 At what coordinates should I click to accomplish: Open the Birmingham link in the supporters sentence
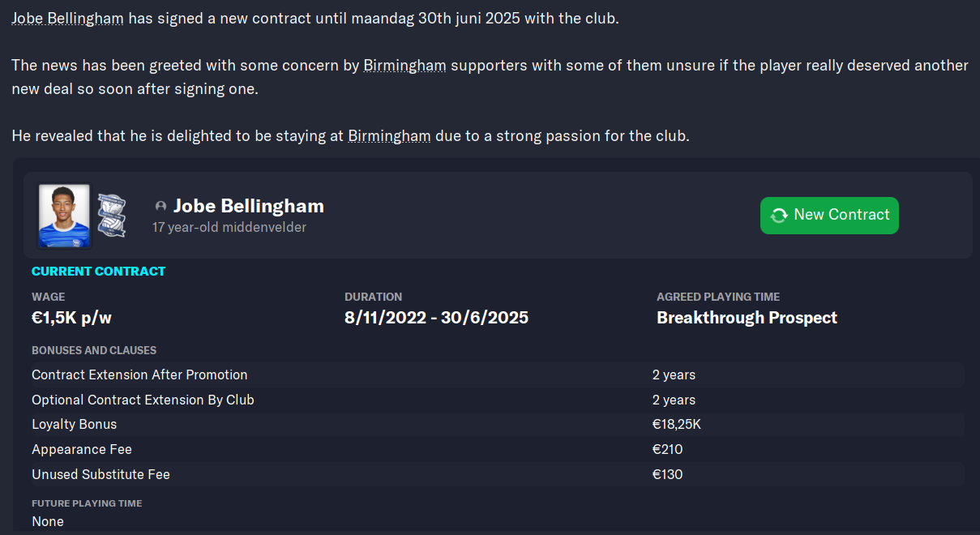coord(404,65)
